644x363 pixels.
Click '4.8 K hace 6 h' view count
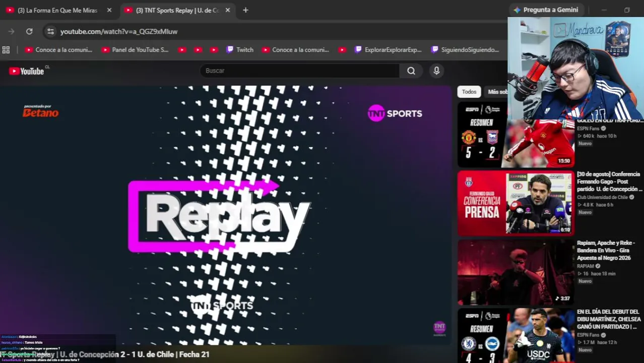coord(595,205)
